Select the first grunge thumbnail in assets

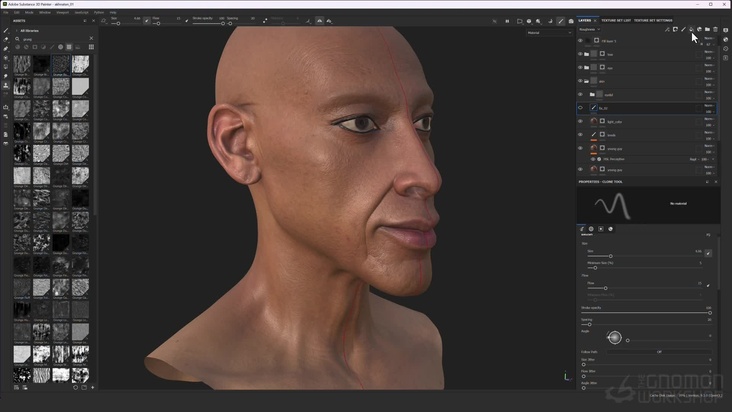tap(22, 64)
